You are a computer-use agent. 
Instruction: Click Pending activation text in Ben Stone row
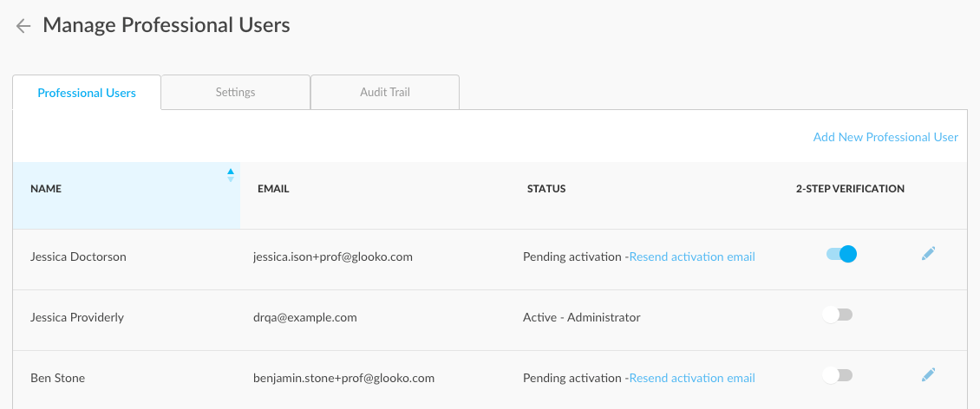click(572, 378)
